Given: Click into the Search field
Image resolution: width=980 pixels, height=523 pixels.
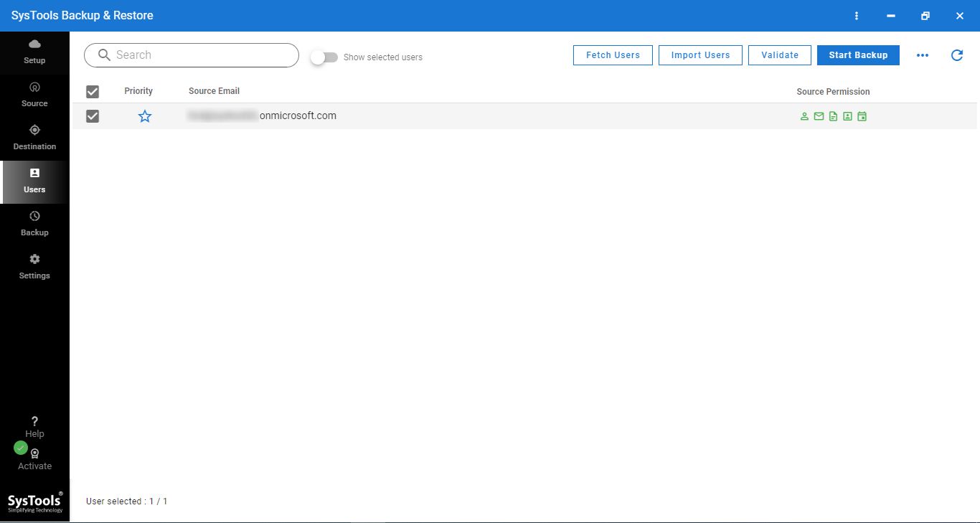Looking at the screenshot, I should click(192, 55).
